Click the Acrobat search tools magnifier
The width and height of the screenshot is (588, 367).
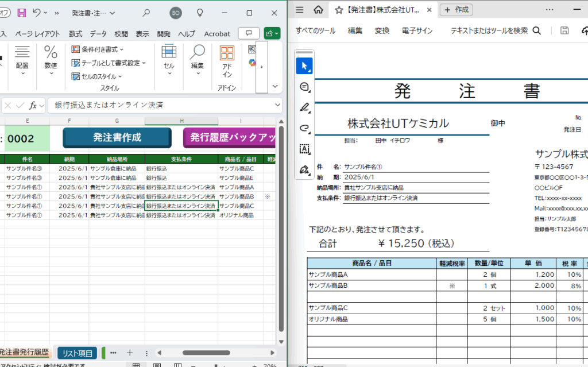(537, 31)
